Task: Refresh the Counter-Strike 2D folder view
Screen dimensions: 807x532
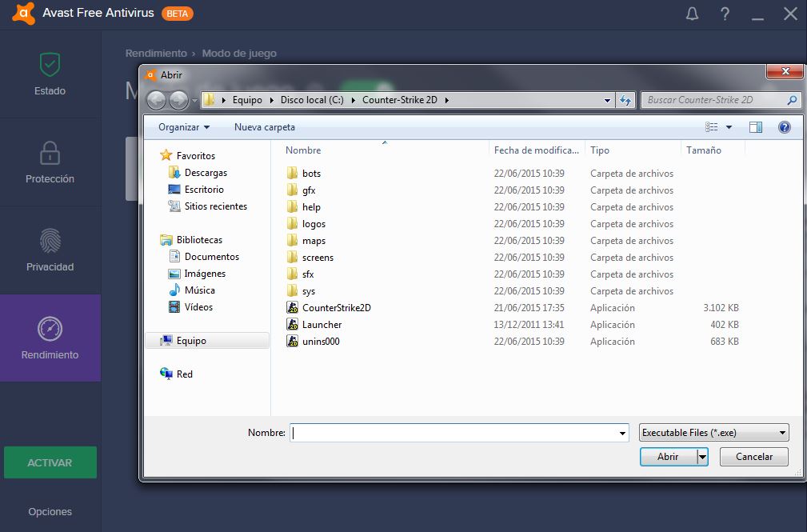Action: pyautogui.click(x=625, y=100)
